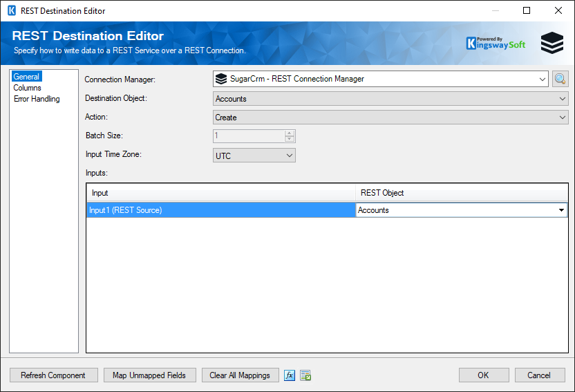Screen dimensions: 575x392
Task: Minimize the editor window
Action: click(x=496, y=10)
